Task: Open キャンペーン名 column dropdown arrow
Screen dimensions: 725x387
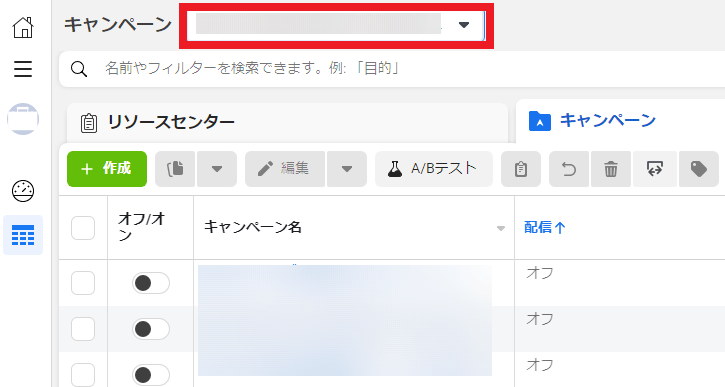Action: (x=501, y=228)
